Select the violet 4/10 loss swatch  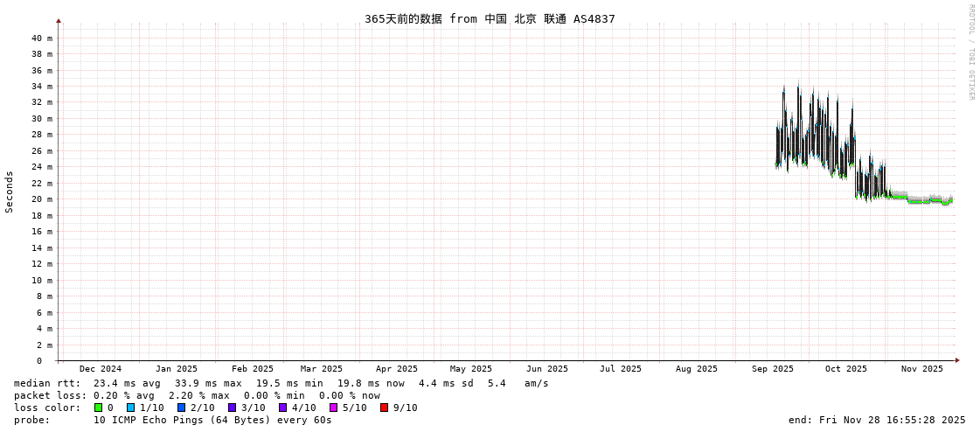pyautogui.click(x=282, y=408)
